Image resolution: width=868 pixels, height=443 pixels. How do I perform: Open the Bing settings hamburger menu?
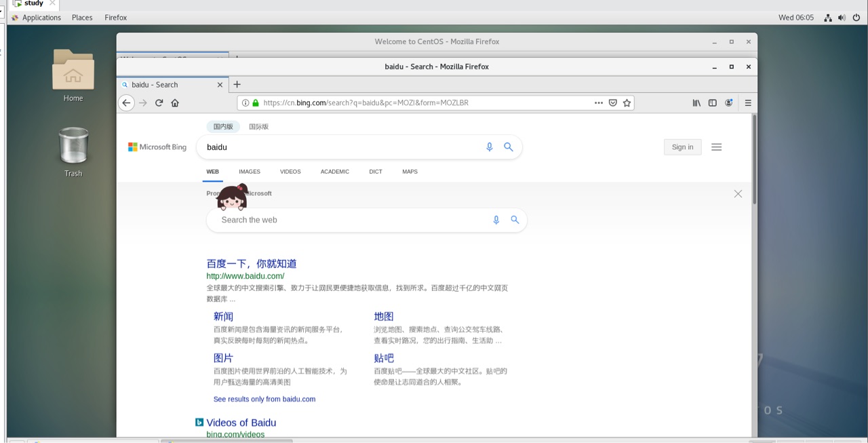click(716, 147)
